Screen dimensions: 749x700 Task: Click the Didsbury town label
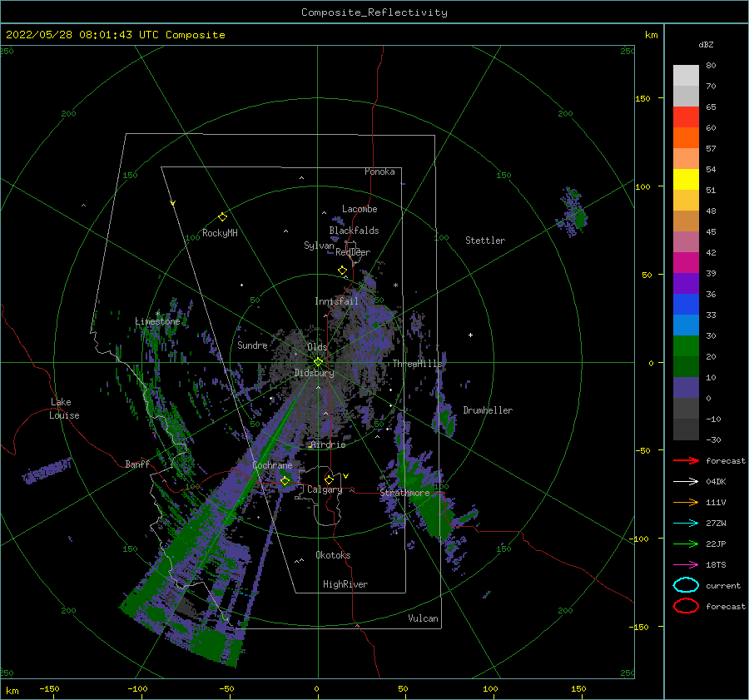pyautogui.click(x=315, y=373)
